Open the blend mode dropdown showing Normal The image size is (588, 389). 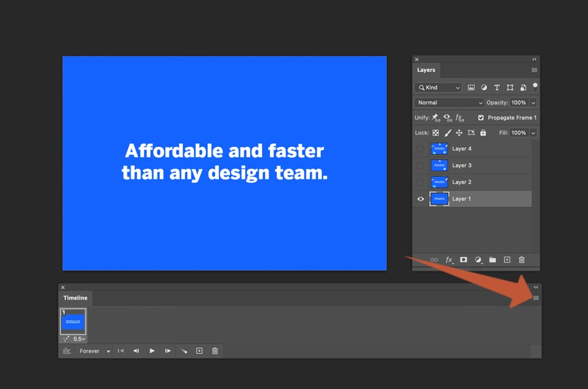(448, 102)
